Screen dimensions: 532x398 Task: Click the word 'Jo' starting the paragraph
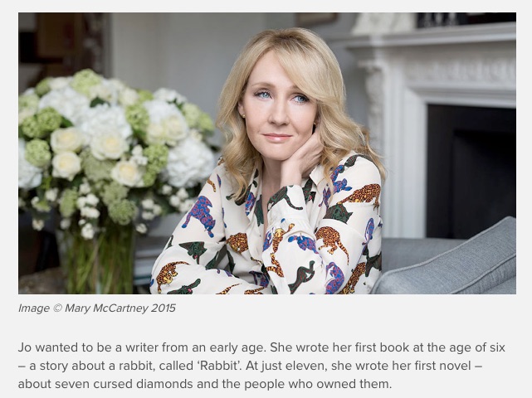pyautogui.click(x=25, y=347)
